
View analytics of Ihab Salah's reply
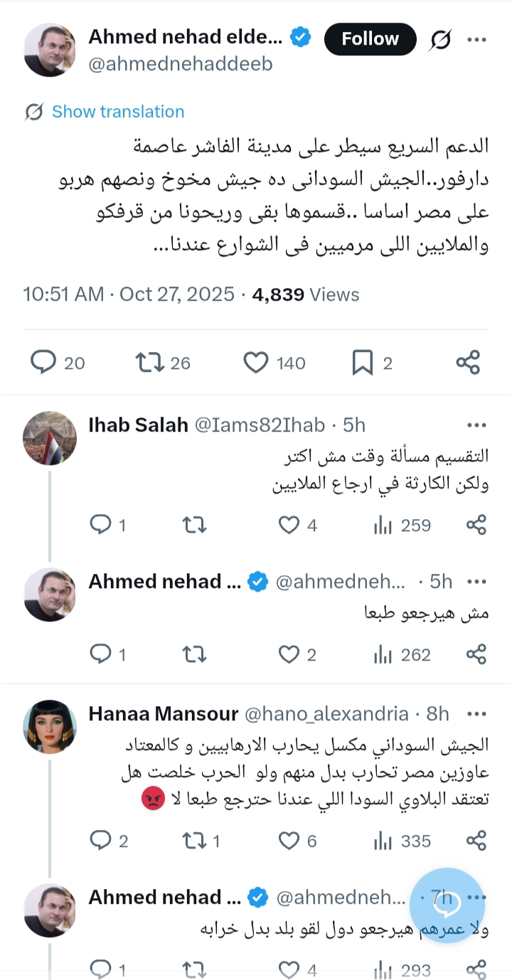coord(383,525)
